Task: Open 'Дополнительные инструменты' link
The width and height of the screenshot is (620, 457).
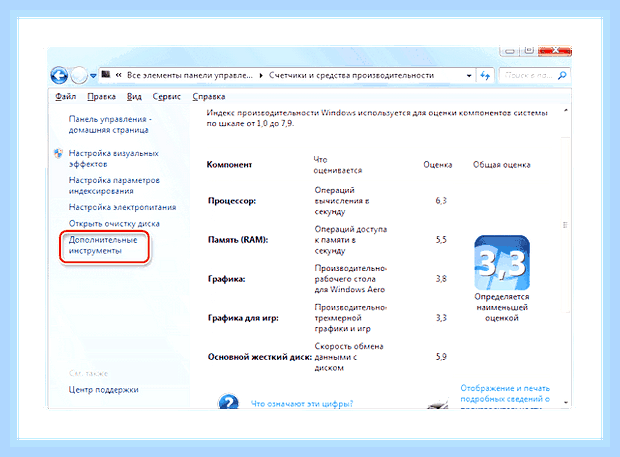Action: pyautogui.click(x=103, y=245)
